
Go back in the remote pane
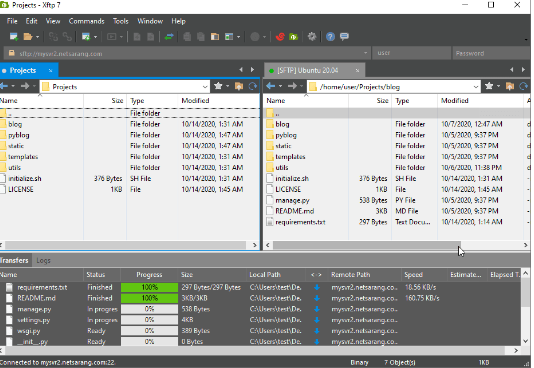tap(271, 86)
